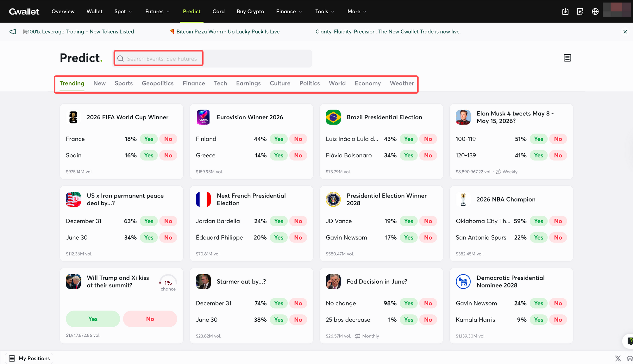
Task: Click the download app icon in header
Action: tap(565, 12)
